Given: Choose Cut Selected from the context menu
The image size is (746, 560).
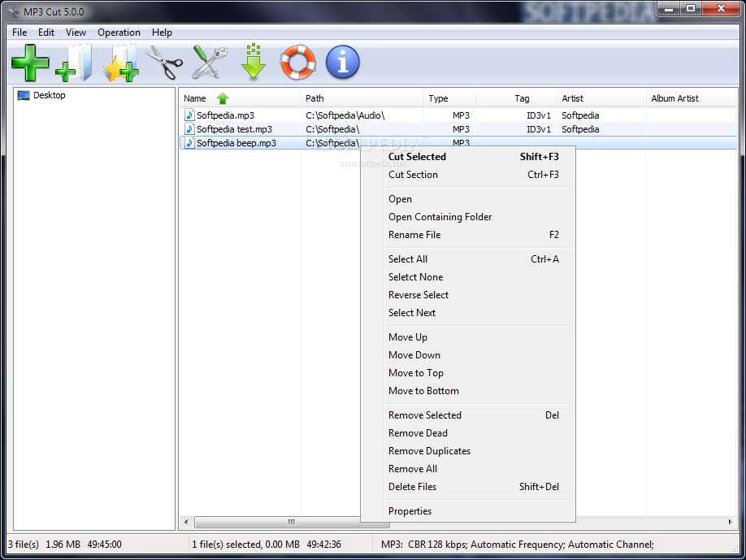Looking at the screenshot, I should pyautogui.click(x=468, y=157).
